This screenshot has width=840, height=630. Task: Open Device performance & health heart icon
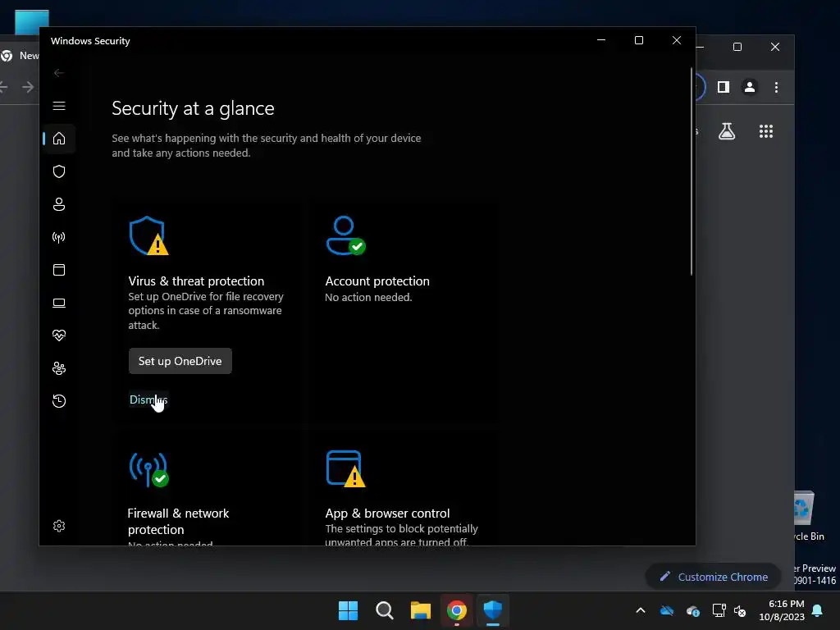(x=59, y=336)
